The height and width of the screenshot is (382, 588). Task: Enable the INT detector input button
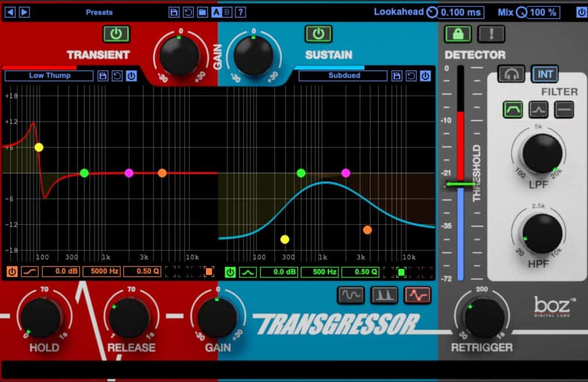coord(544,74)
